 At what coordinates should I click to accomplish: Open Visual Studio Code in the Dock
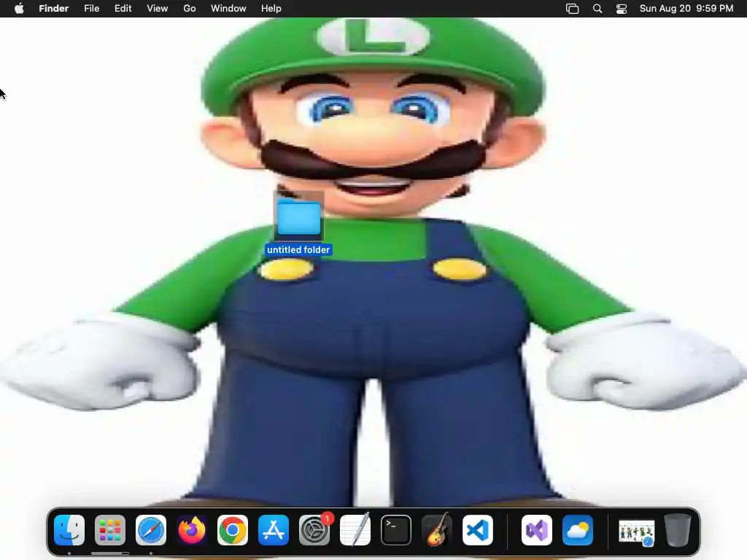click(x=478, y=530)
